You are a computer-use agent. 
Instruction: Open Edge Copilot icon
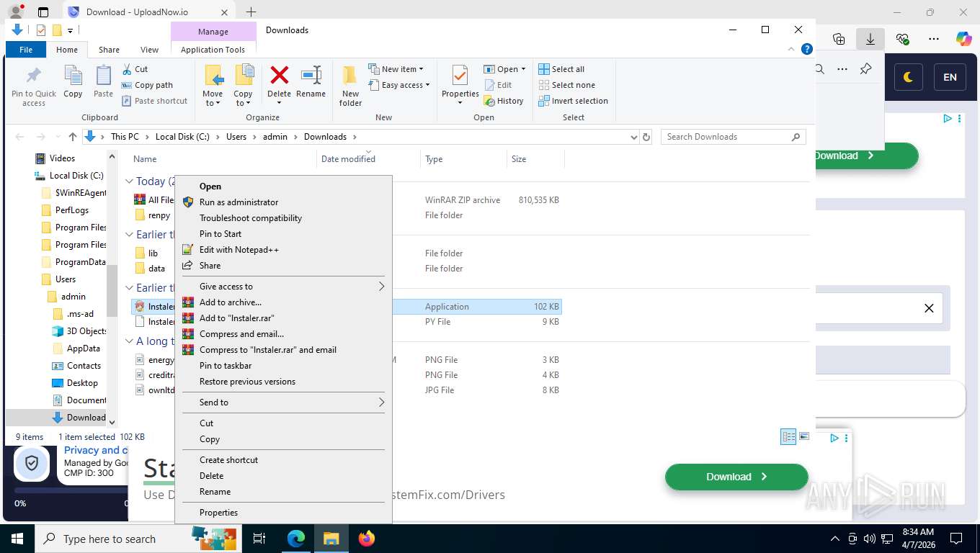click(964, 39)
